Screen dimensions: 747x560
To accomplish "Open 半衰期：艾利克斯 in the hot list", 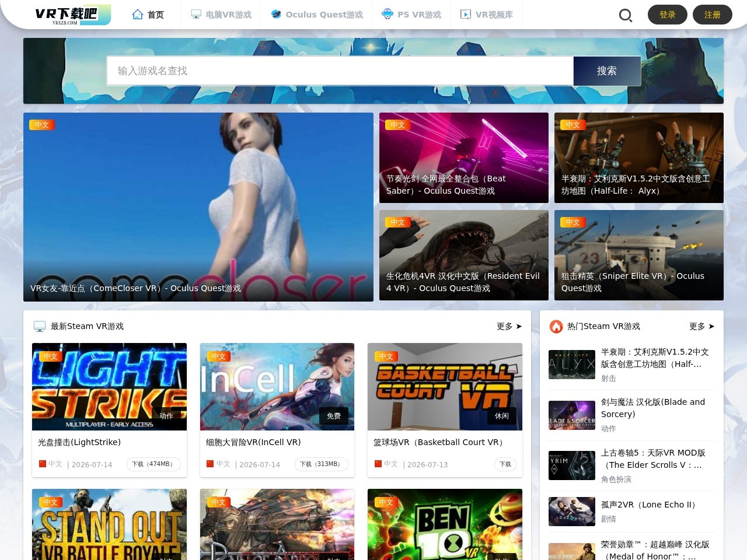I will 655,358.
